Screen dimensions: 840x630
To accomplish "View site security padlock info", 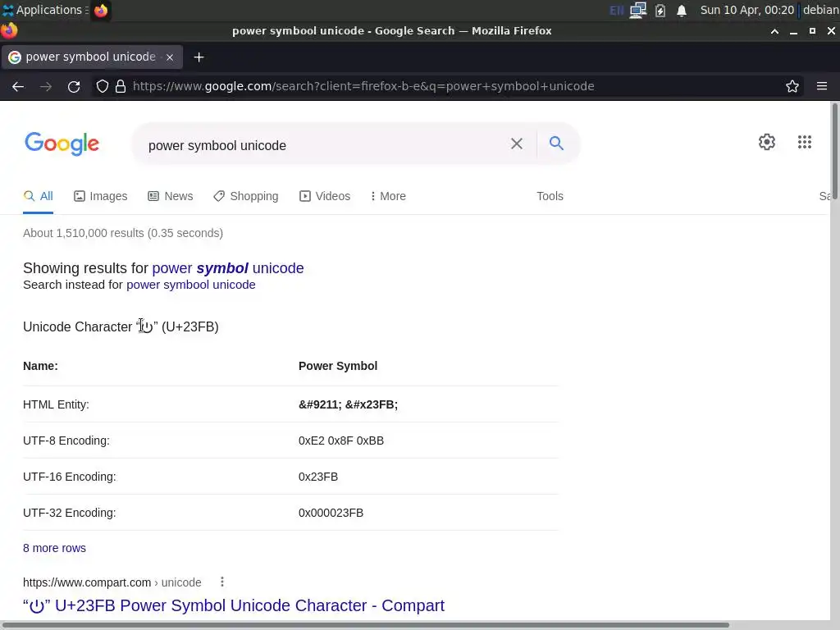I will point(121,86).
